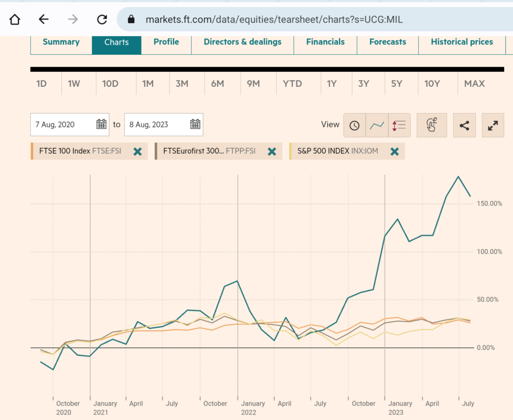Open end date calendar picker
Viewport: 513px width, 420px height.
[x=195, y=124]
